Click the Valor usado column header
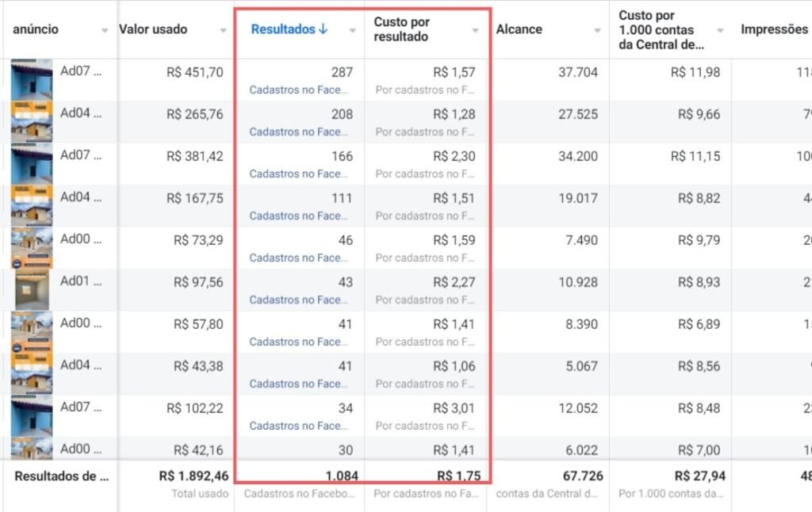812x512 pixels. coord(153,29)
